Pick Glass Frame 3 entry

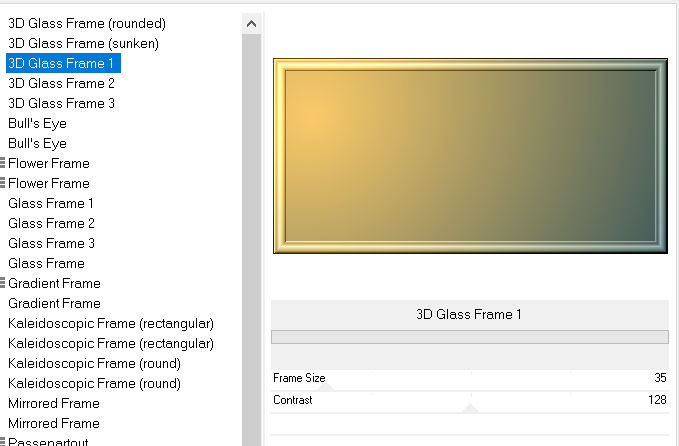[x=52, y=243]
